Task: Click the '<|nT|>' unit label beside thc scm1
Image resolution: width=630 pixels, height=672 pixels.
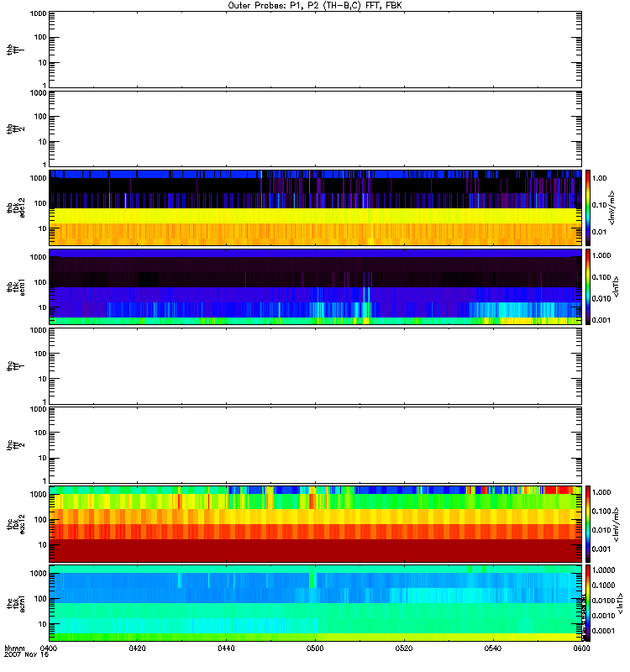Action: pos(620,603)
